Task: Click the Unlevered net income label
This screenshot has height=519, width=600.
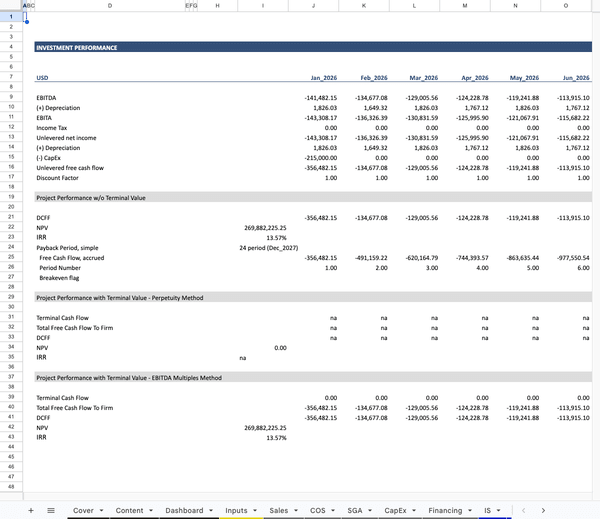Action: click(66, 138)
